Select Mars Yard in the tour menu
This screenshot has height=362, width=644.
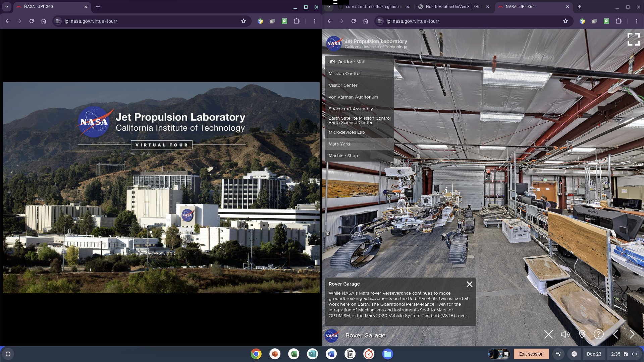pyautogui.click(x=360, y=144)
